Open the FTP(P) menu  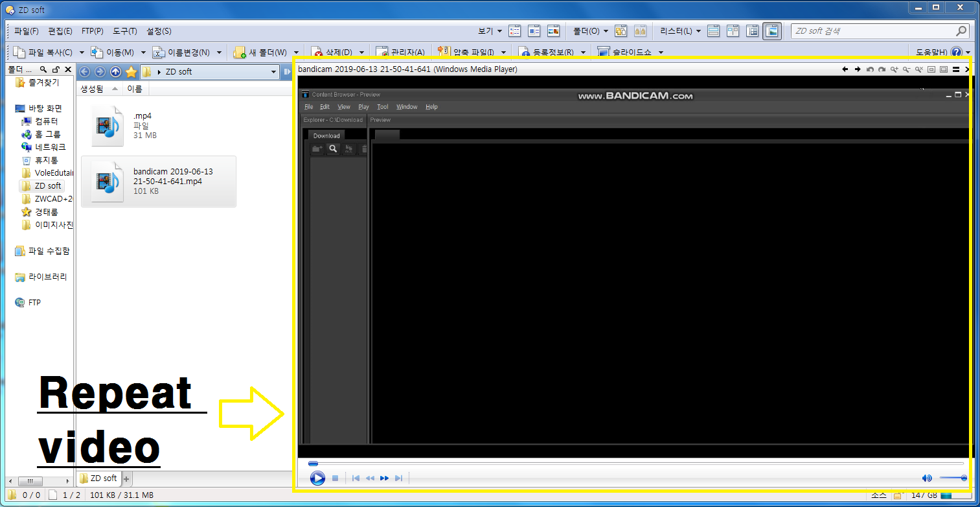tap(93, 31)
